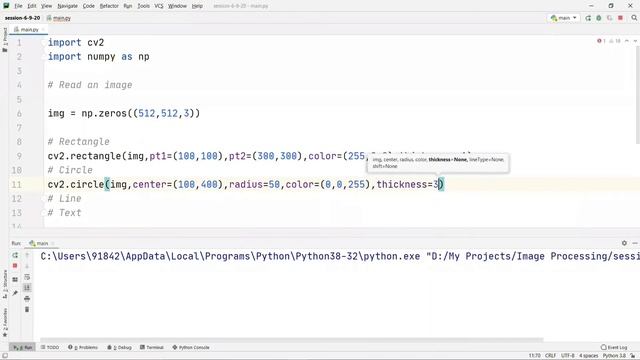Image resolution: width=640 pixels, height=360 pixels.
Task: Open the Help menu
Action: (197, 6)
